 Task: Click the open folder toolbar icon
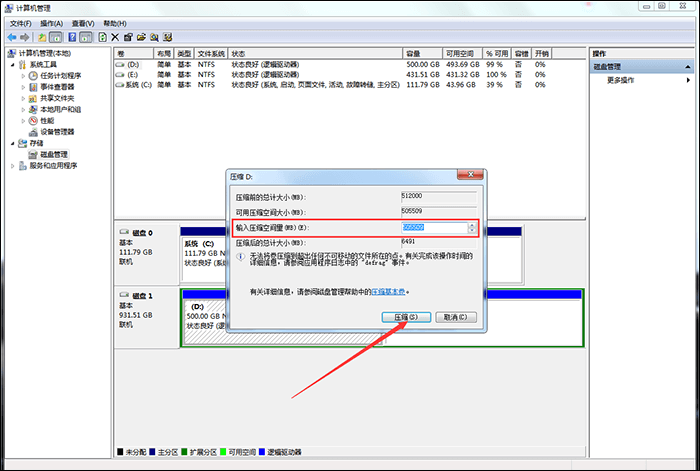(x=142, y=38)
